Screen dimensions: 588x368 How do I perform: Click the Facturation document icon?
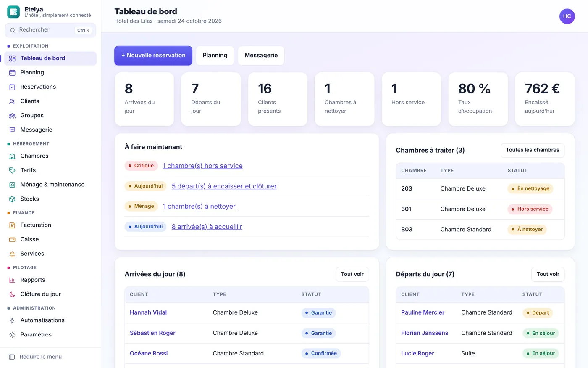tap(12, 225)
